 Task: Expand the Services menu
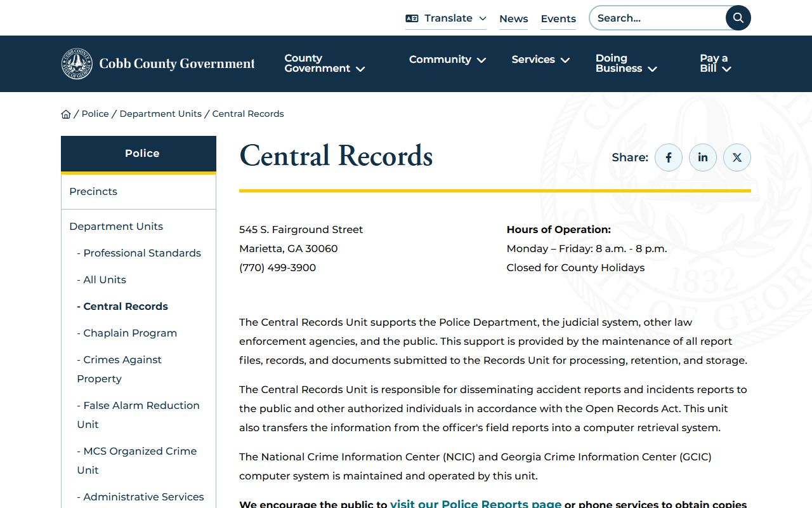(540, 60)
